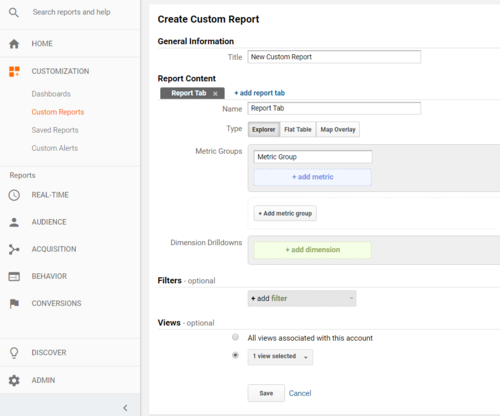Click the Conversions flag icon

14,303
